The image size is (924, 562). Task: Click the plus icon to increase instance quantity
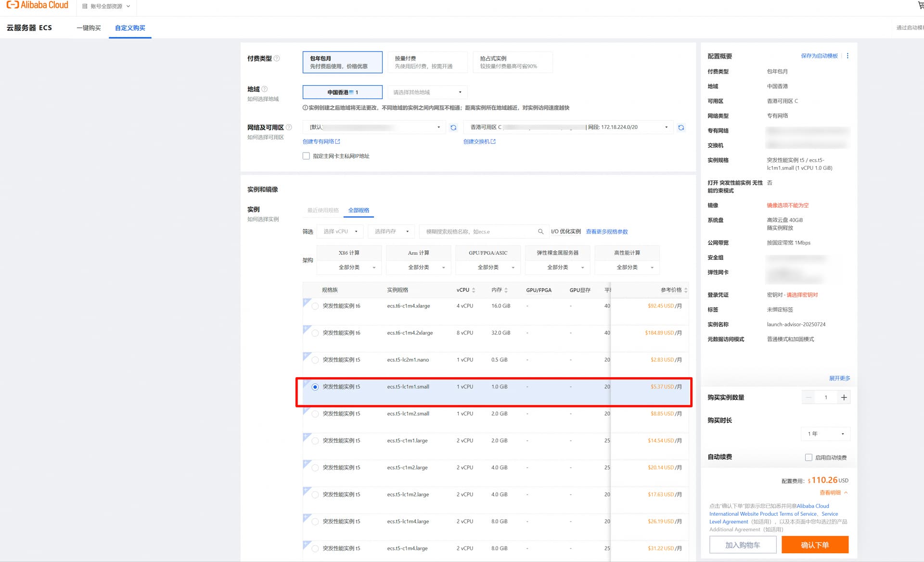[x=844, y=397]
